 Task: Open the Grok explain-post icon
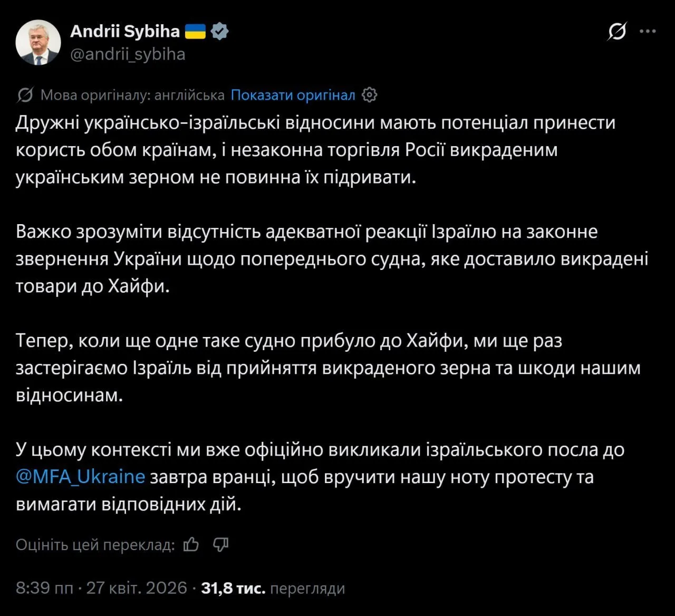click(617, 32)
